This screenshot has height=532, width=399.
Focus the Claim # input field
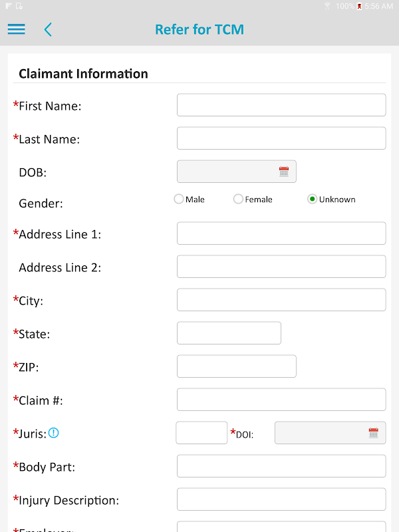coord(281,400)
